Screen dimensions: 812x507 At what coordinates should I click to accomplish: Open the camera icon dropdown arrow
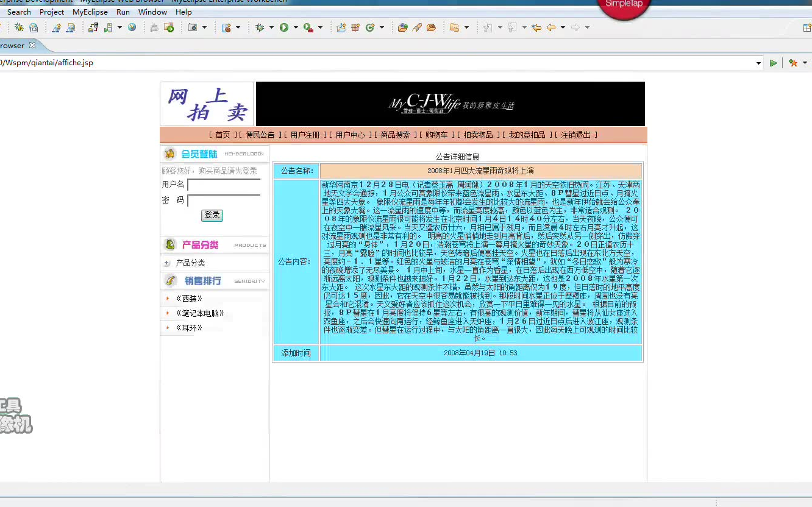(x=204, y=27)
